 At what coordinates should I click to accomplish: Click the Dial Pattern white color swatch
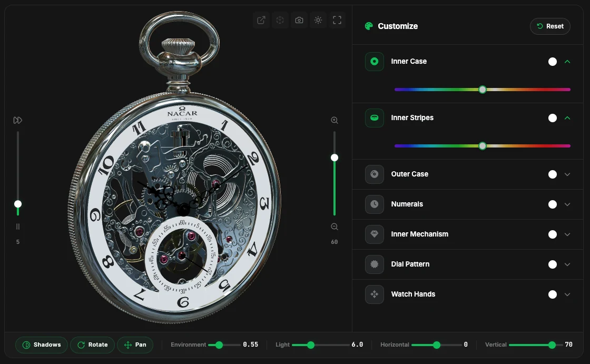point(553,264)
